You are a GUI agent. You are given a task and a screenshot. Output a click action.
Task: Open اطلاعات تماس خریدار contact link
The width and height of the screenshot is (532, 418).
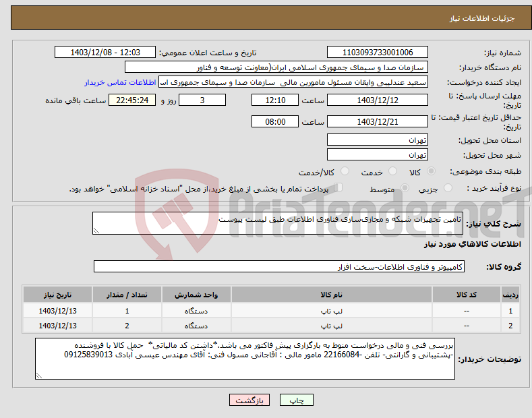point(120,82)
